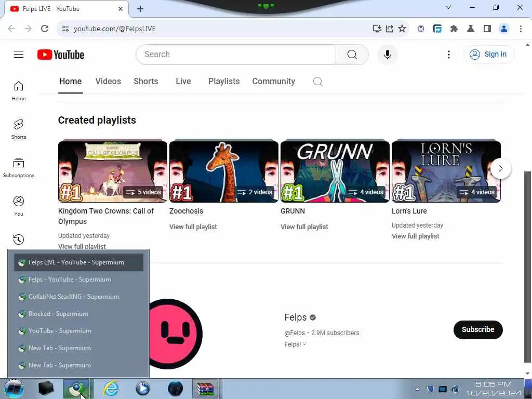
Task: Open a new browser tab
Action: (140, 9)
